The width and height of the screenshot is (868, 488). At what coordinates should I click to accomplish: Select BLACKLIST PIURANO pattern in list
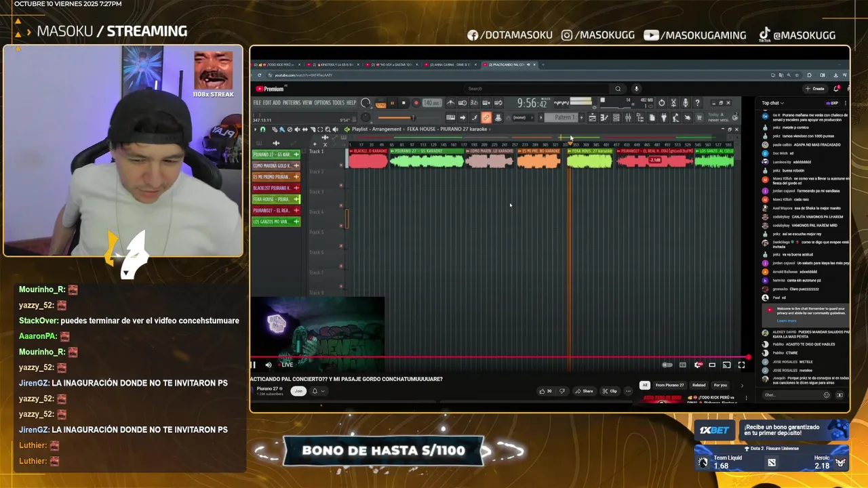click(276, 188)
